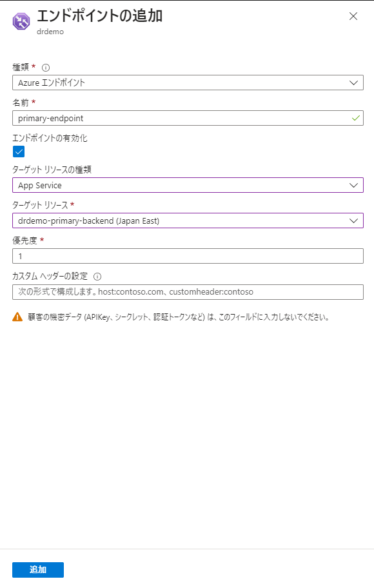
Task: Click the エンドポイントの有効化 label text
Action: 50,138
